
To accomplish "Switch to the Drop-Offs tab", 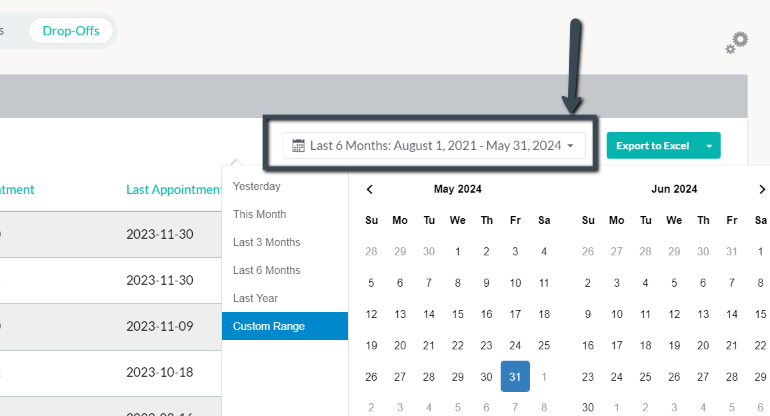I will pos(71,30).
